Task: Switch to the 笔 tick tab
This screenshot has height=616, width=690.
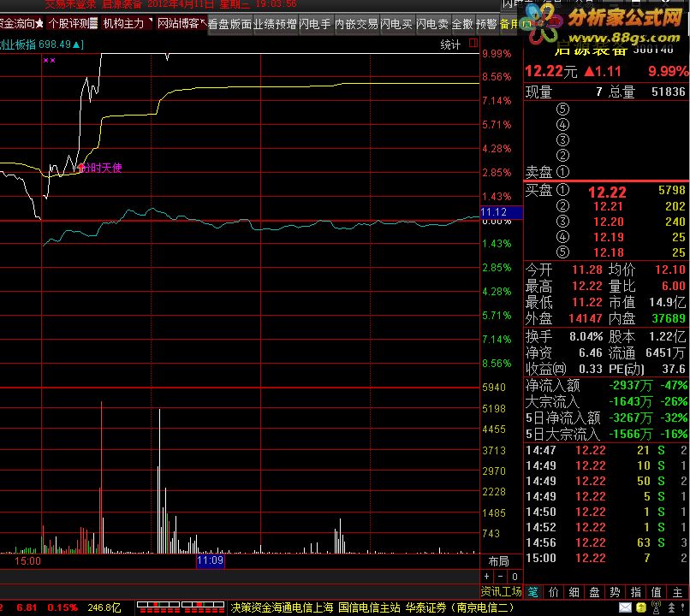Action: click(532, 592)
